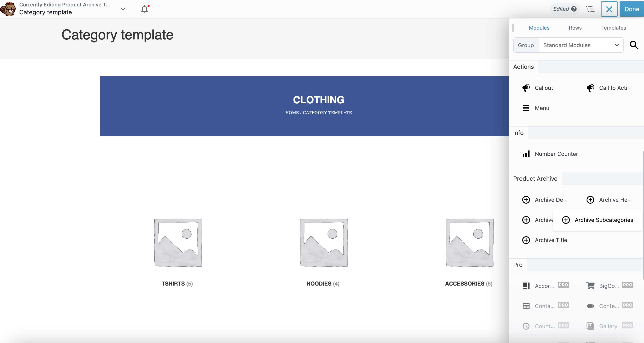Switch to the Rows tab
This screenshot has width=644, height=343.
click(x=575, y=28)
